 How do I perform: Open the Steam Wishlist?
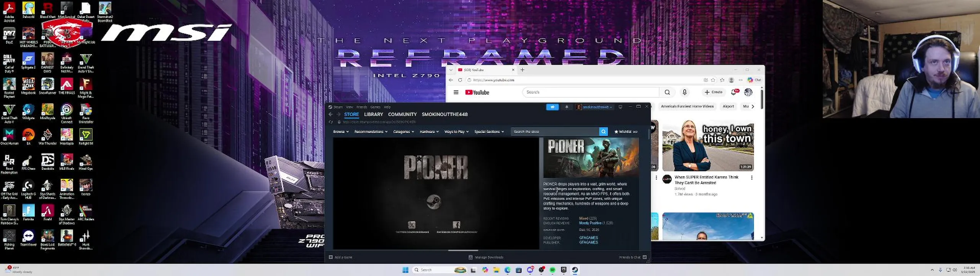pos(626,131)
